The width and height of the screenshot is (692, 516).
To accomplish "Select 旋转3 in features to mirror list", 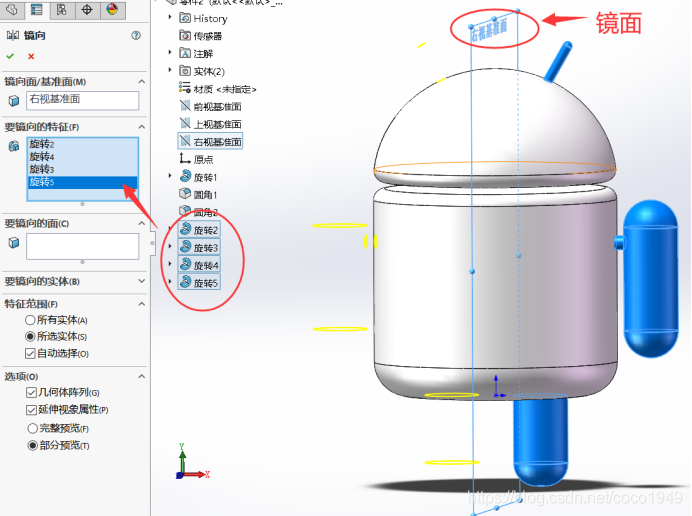I will (x=83, y=169).
